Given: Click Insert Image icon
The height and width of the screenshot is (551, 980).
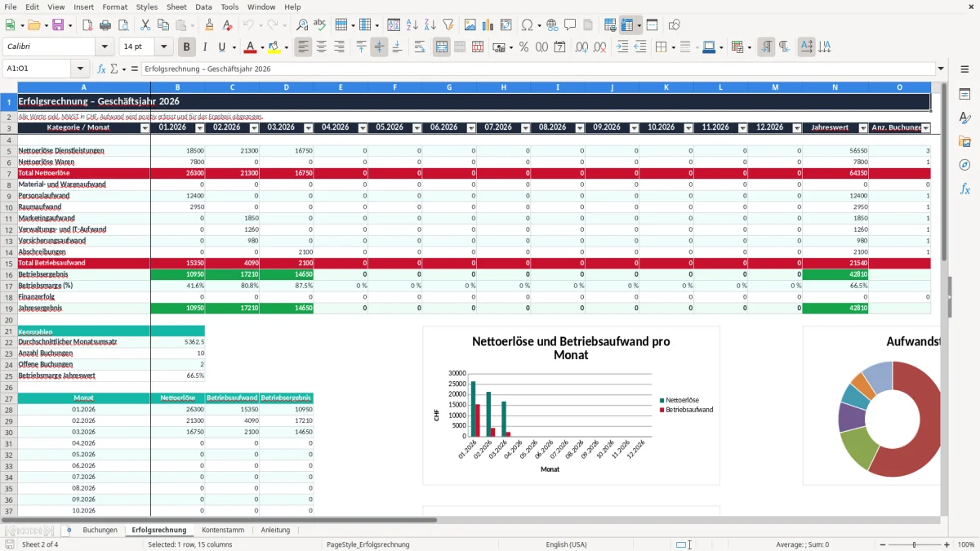Looking at the screenshot, I should click(470, 25).
